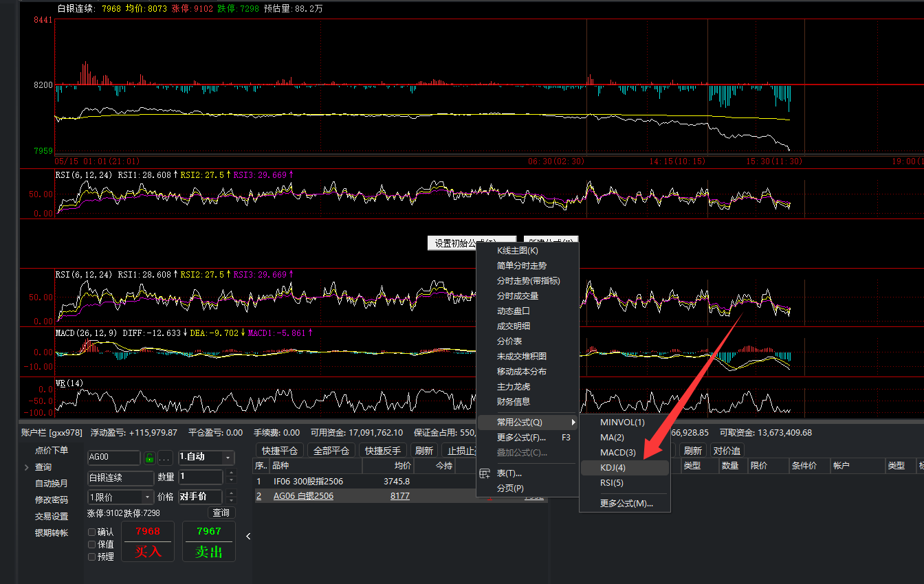Image resolution: width=924 pixels, height=584 pixels.
Task: Click 刷新 button next to 对价追
Action: point(692,451)
